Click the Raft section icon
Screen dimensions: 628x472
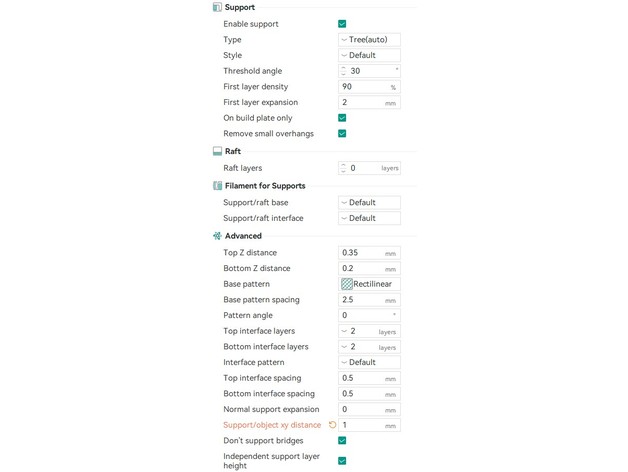217,151
